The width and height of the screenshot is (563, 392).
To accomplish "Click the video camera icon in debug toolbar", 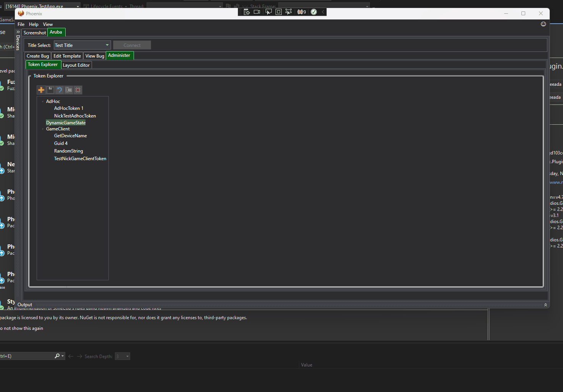I will point(257,12).
